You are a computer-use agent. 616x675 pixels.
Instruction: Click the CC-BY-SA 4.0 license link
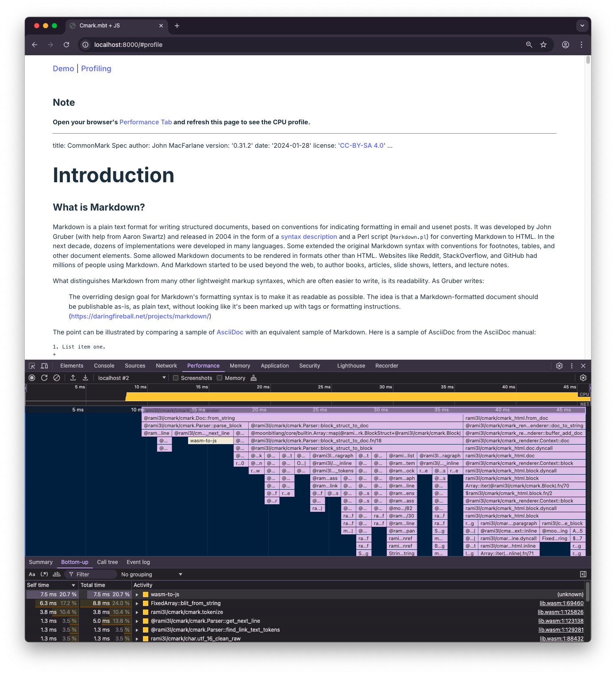362,145
